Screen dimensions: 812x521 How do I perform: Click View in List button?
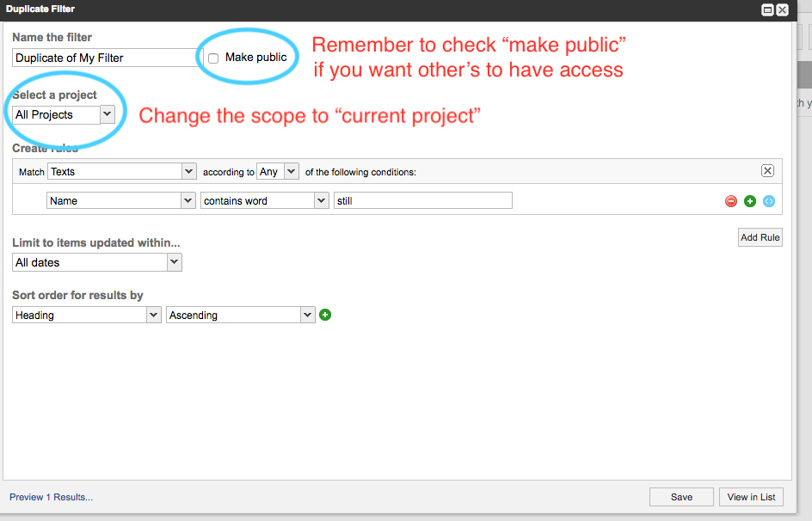(751, 497)
